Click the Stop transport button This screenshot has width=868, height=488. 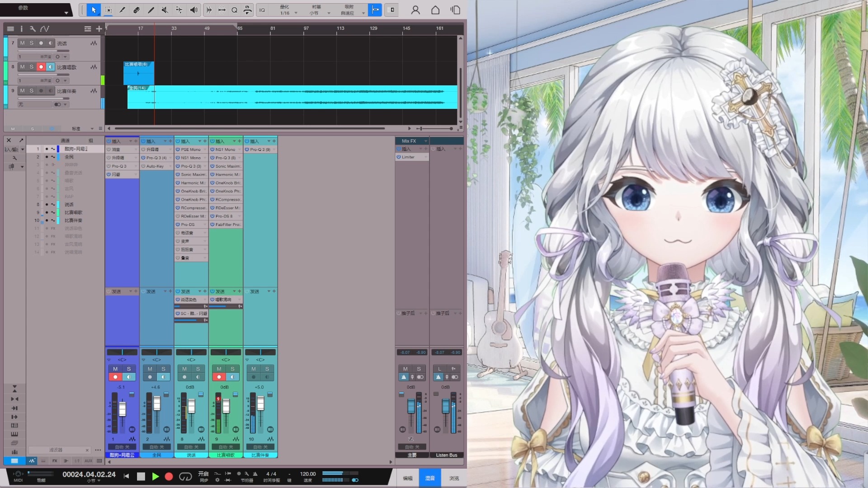point(141,476)
